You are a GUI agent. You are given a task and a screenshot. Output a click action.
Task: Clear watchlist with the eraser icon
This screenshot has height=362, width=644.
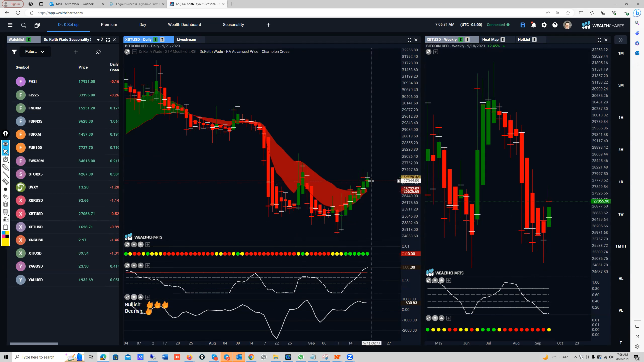click(x=98, y=52)
